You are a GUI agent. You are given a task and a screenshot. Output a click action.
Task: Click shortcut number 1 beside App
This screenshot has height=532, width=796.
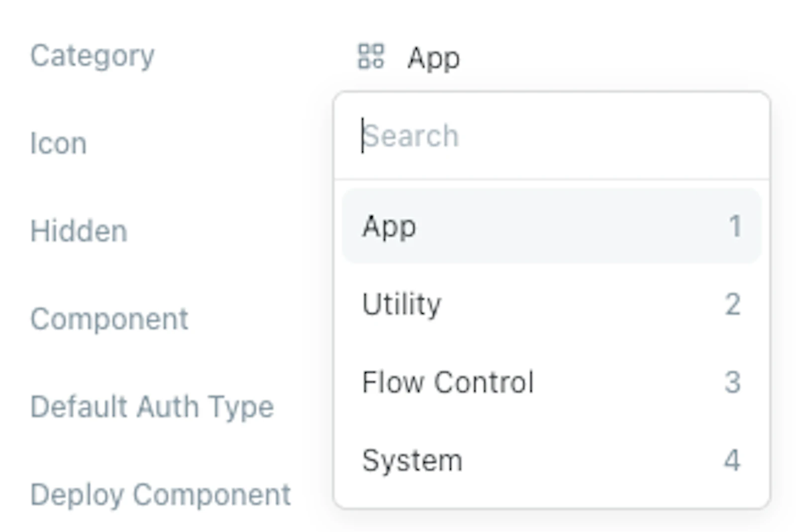click(x=735, y=226)
